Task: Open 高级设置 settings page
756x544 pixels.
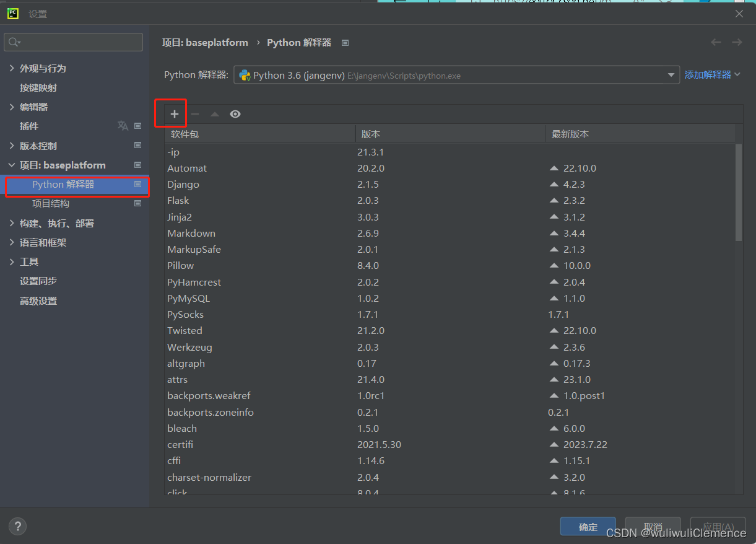Action: [38, 301]
